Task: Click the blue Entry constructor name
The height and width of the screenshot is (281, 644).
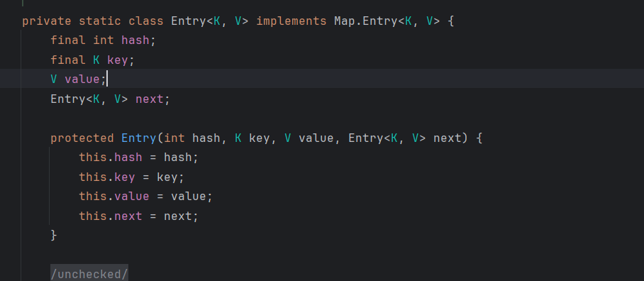Action: 139,138
